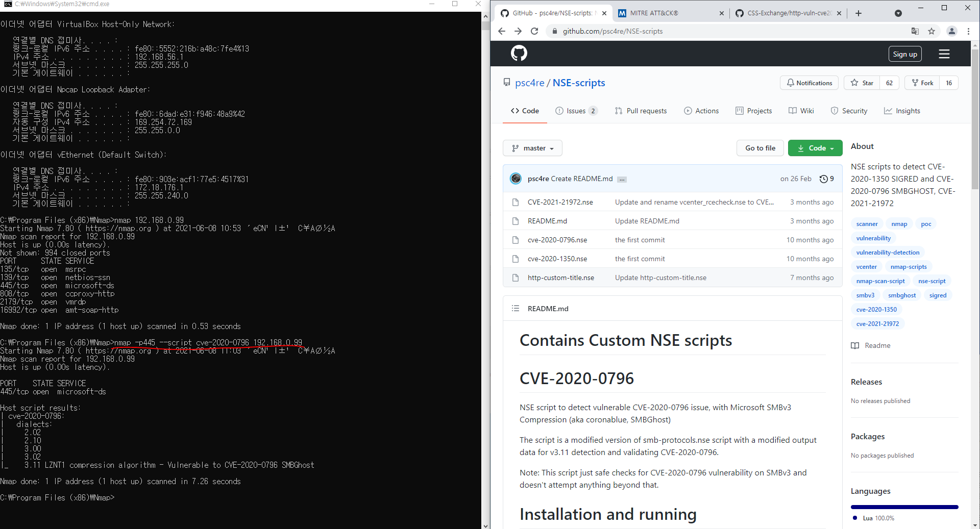Open the Projects tab
This screenshot has height=529, width=980.
(753, 111)
